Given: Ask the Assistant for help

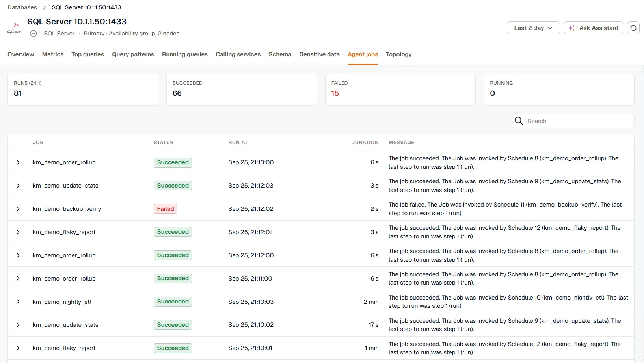Looking at the screenshot, I should click(x=594, y=28).
